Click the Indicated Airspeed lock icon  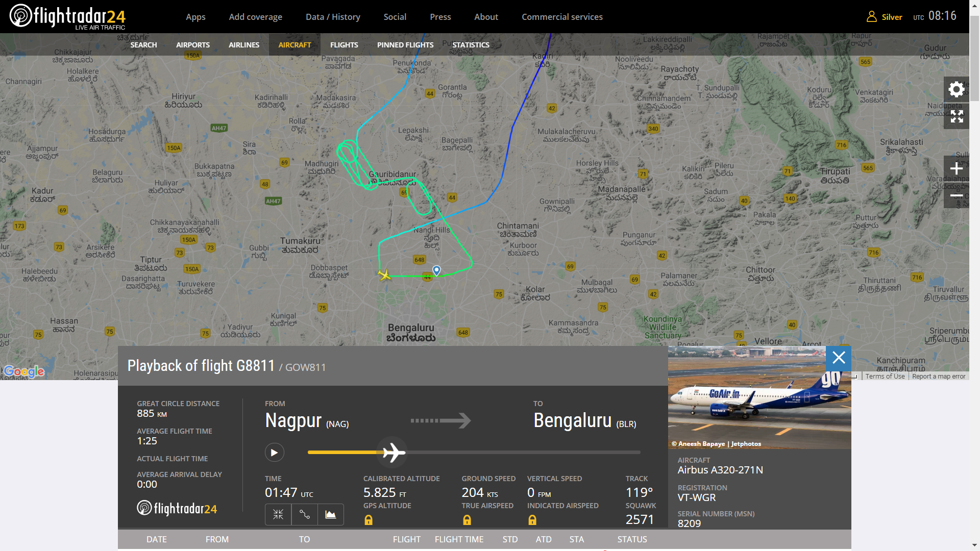[532, 520]
